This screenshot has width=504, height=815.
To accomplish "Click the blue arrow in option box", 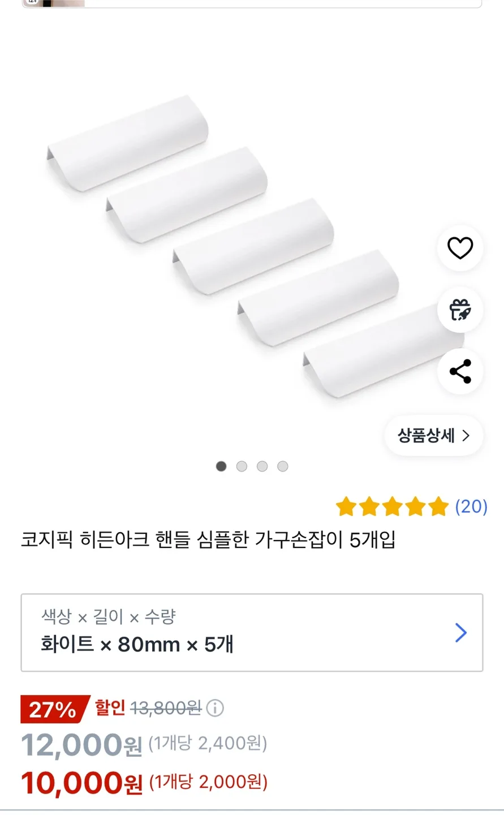I will [x=461, y=632].
